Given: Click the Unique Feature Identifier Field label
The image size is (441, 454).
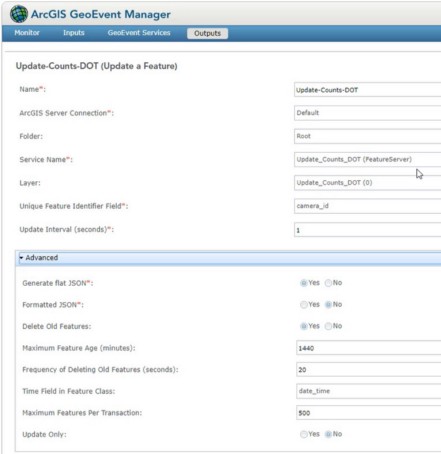Looking at the screenshot, I should (x=74, y=206).
